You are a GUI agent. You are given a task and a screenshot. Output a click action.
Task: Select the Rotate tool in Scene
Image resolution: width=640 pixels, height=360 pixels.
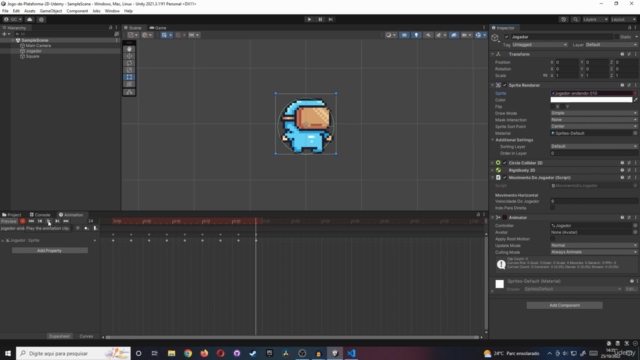129,63
